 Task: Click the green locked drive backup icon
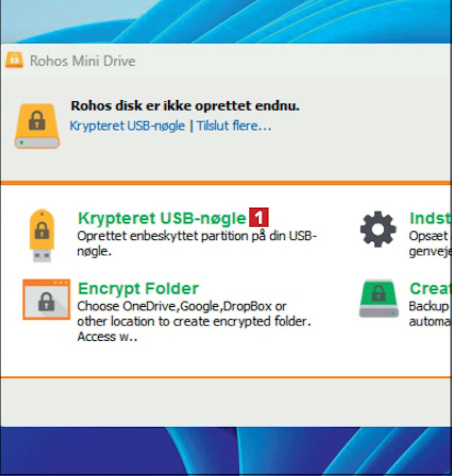point(379,299)
